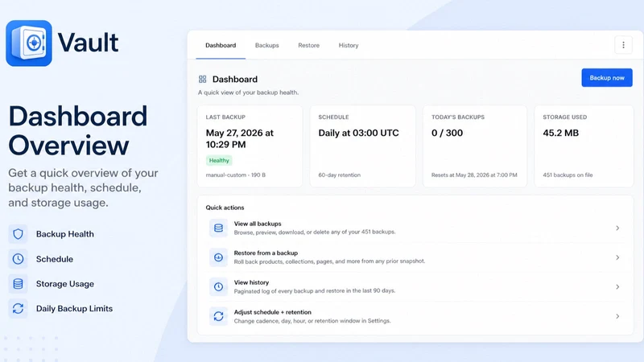Open the three-dot more options menu
Screen dimensions: 644x362
[623, 45]
